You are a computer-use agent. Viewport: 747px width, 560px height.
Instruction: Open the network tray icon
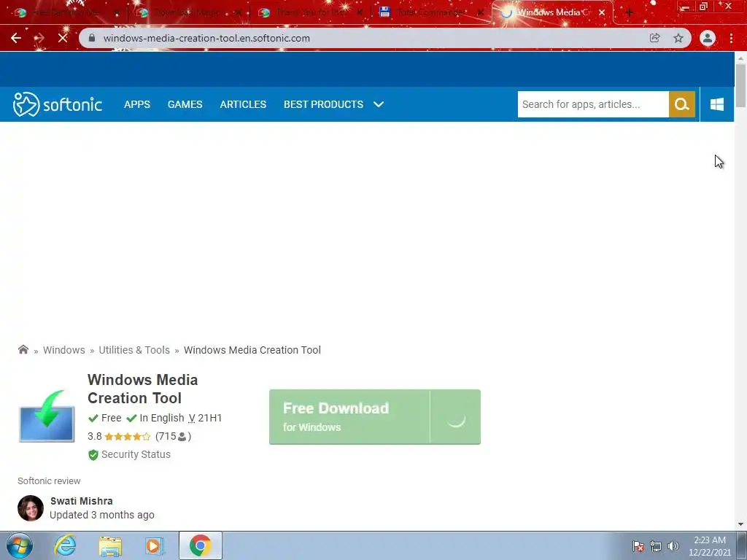pos(656,546)
